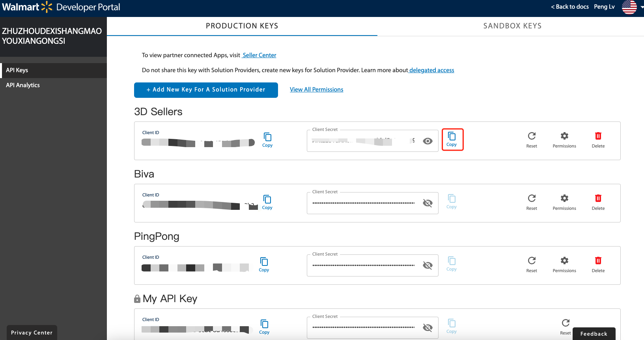
Task: Copy the My API Key Client ID
Action: 264,327
